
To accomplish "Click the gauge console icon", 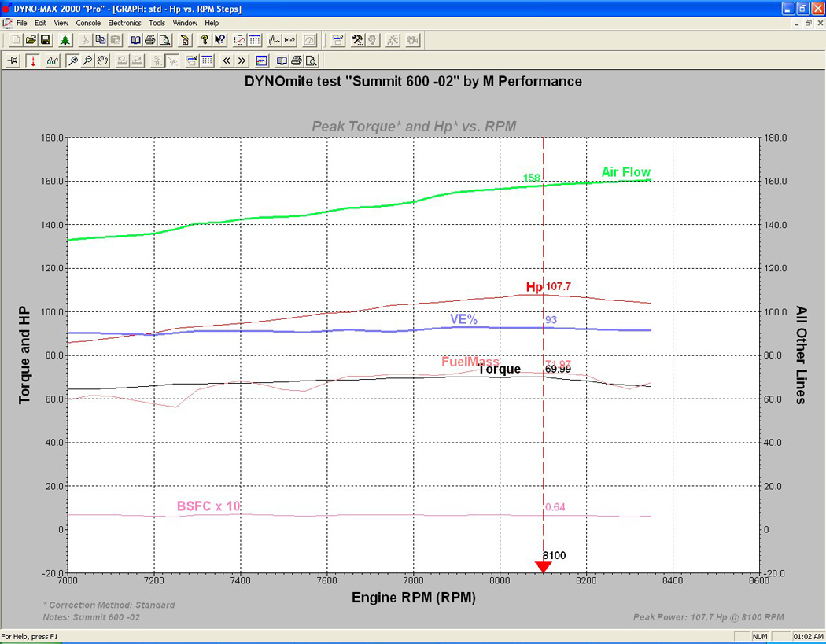I will tap(310, 40).
